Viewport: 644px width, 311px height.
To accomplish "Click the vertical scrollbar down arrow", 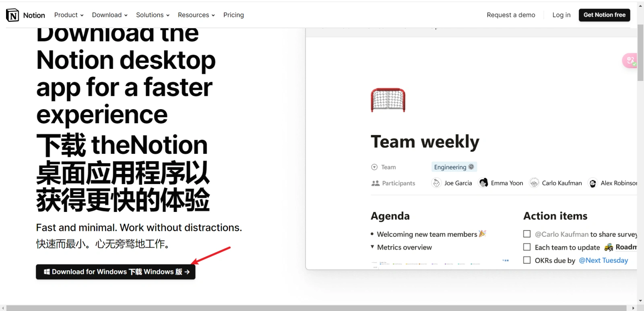I will click(x=640, y=301).
